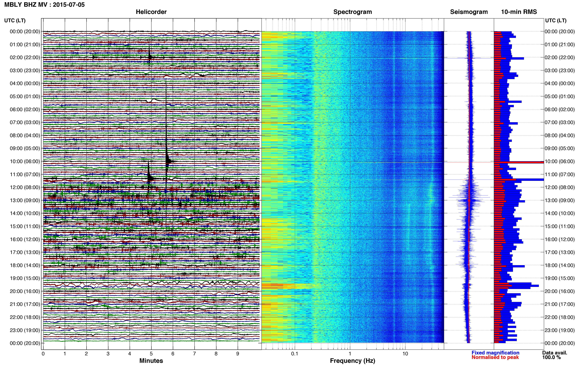Click the right 'UTC (LT)' axis header
The image size is (588, 368).
(x=556, y=20)
